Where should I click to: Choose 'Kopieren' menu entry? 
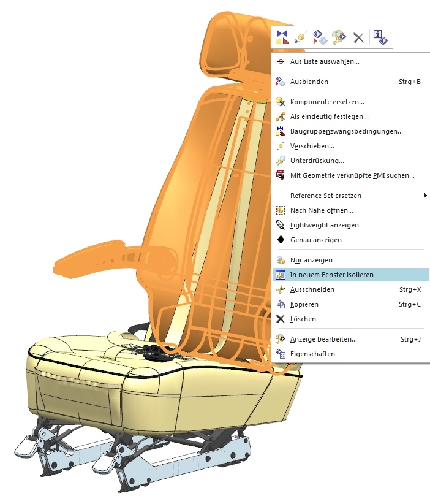tap(351, 304)
